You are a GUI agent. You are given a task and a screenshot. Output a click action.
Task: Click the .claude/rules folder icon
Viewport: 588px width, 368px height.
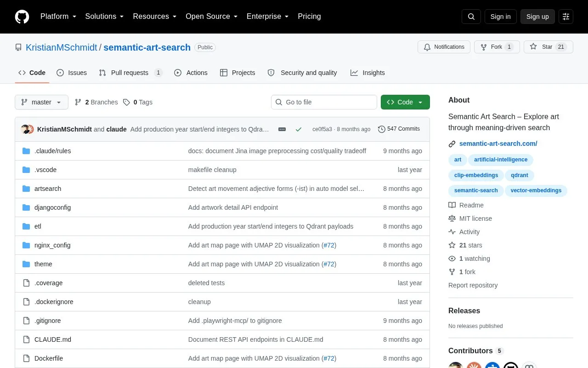(26, 151)
